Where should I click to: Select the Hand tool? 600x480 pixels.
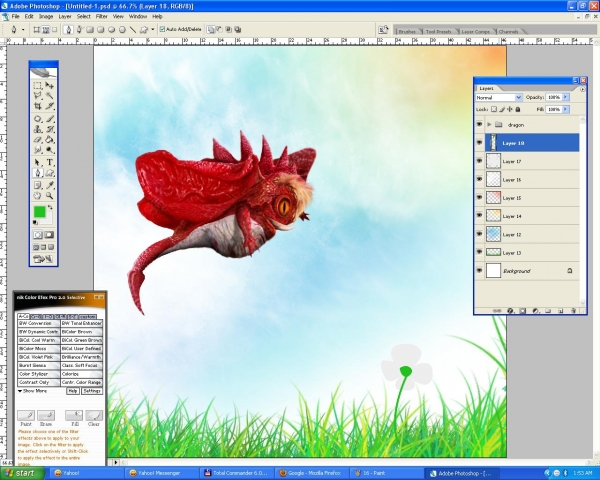click(x=38, y=196)
